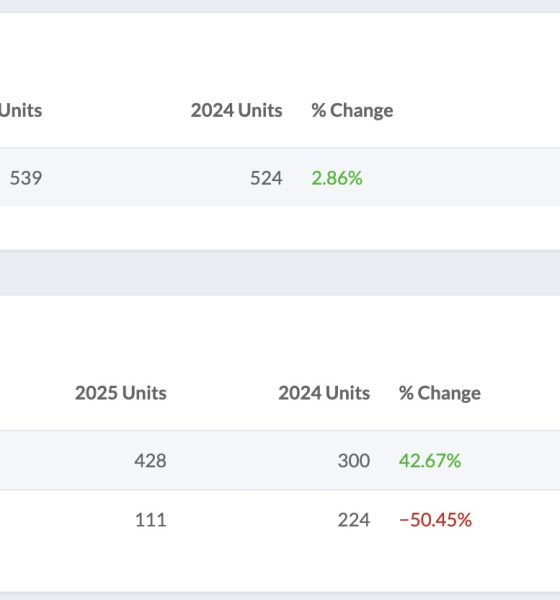
Task: Click the green 42.67% change value
Action: (x=430, y=460)
